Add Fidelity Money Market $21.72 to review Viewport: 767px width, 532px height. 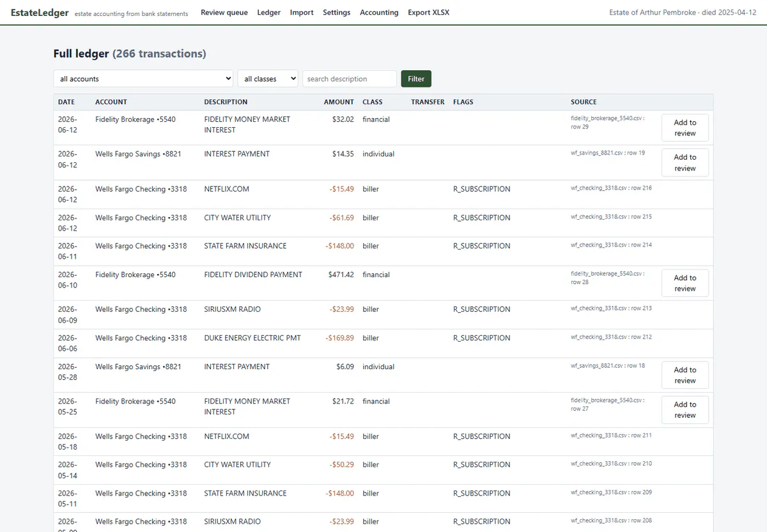(x=685, y=409)
